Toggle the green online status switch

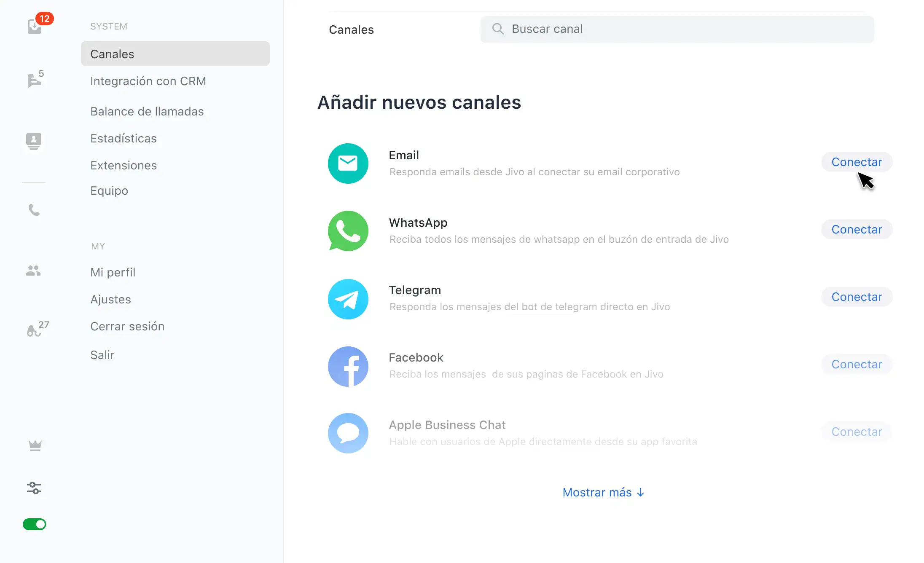click(35, 524)
